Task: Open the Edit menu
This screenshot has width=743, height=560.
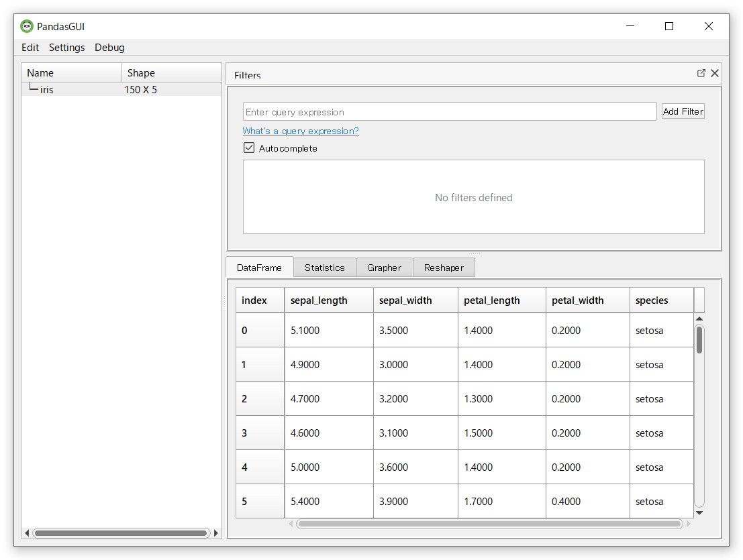Action: 30,48
